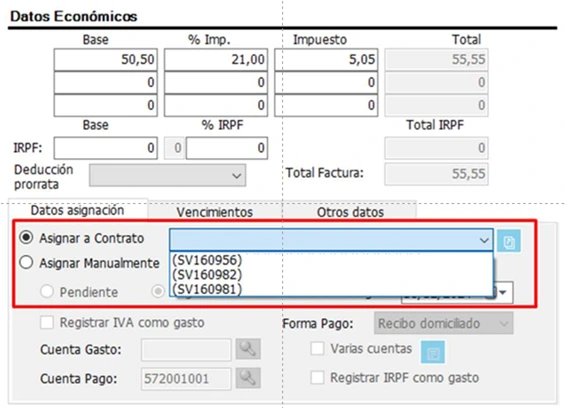Open the Varias cuentas list icon
The height and width of the screenshot is (408, 567).
pyautogui.click(x=433, y=352)
